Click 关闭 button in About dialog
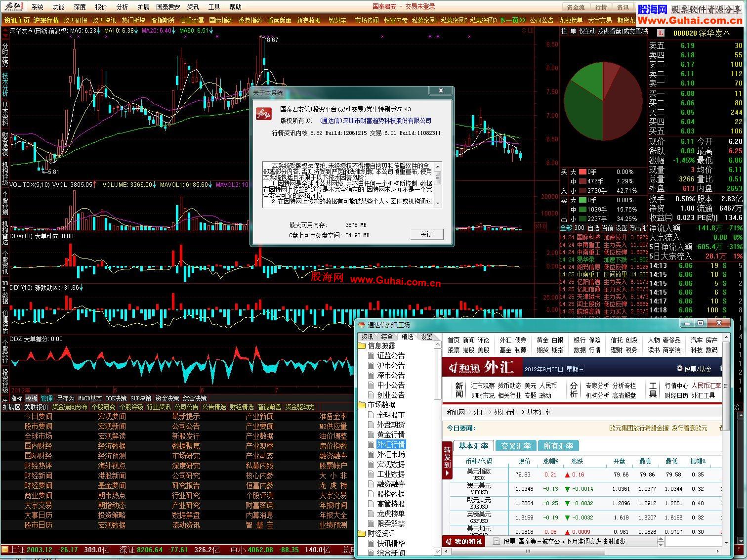The width and height of the screenshot is (747, 560). click(x=426, y=234)
